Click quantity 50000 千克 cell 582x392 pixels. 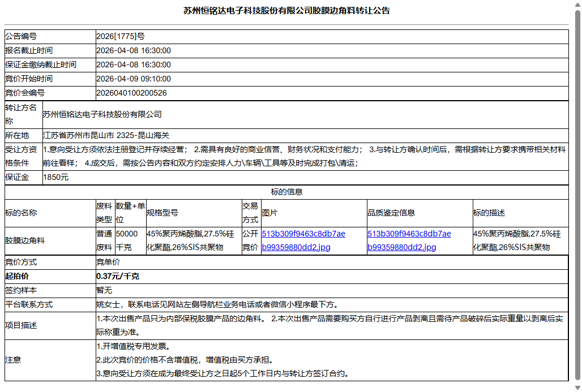coord(130,241)
